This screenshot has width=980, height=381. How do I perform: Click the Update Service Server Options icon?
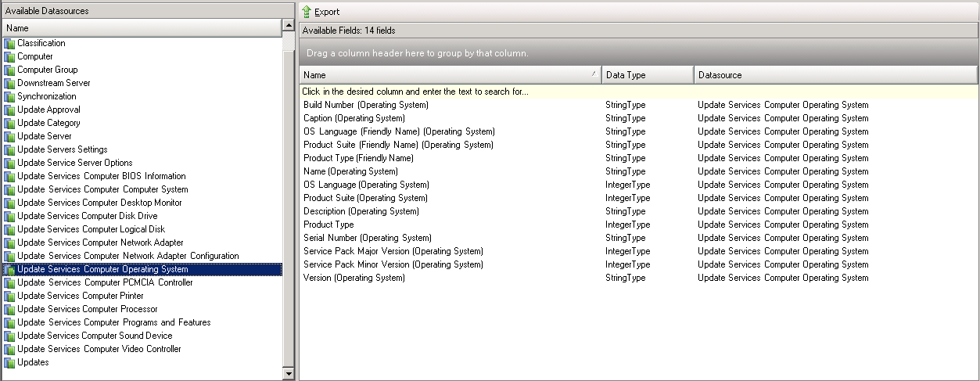click(9, 164)
